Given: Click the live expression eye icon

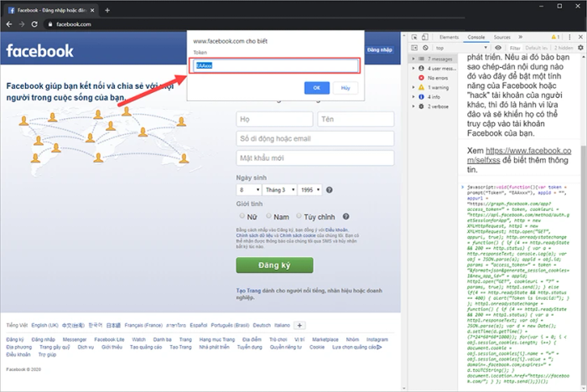Looking at the screenshot, I should point(498,48).
